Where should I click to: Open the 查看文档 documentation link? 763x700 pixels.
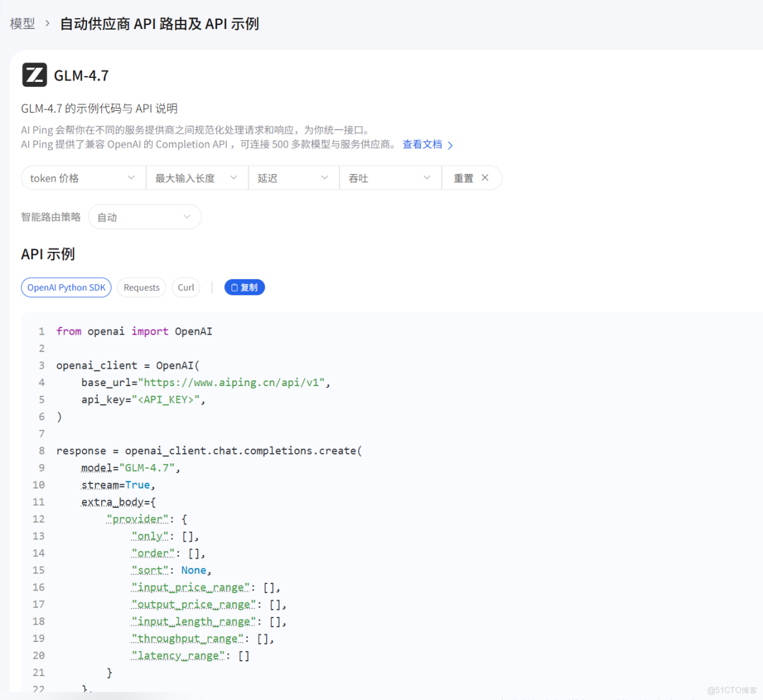point(422,144)
